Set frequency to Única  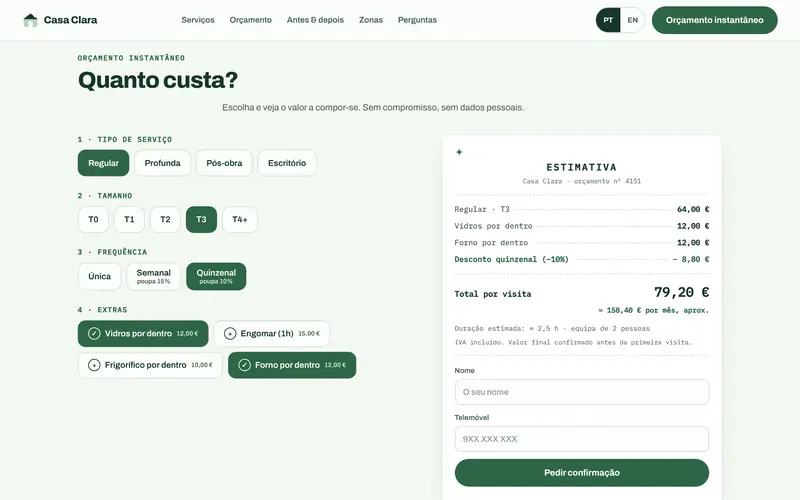[99, 277]
